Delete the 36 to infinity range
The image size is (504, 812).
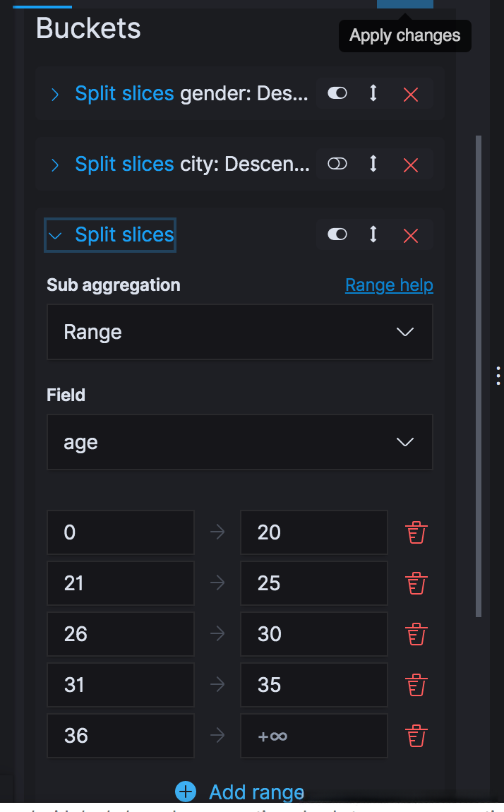tap(416, 736)
